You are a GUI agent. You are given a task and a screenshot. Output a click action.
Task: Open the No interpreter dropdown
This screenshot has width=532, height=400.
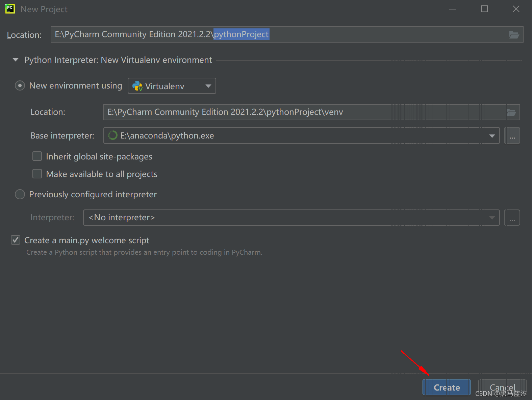(291, 218)
